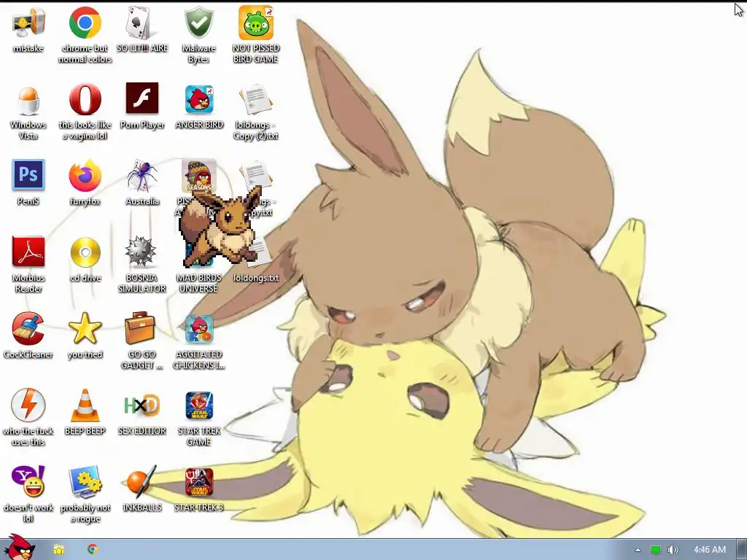Viewport: 747px width, 560px height.
Task: Open the Morbius Reader Adobe icon
Action: click(28, 252)
